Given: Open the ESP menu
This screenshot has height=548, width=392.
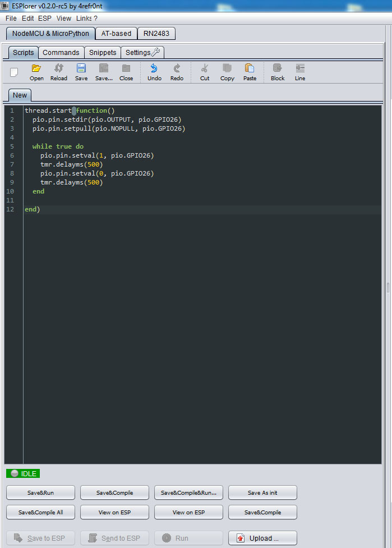Looking at the screenshot, I should (x=45, y=19).
